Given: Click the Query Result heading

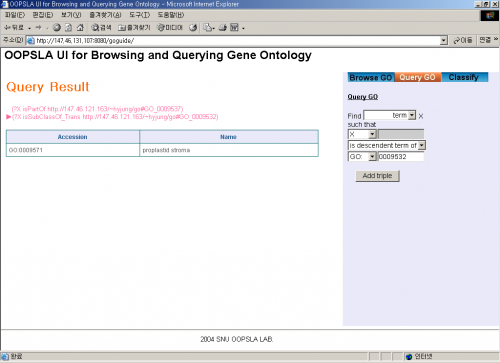Looking at the screenshot, I should pos(48,87).
